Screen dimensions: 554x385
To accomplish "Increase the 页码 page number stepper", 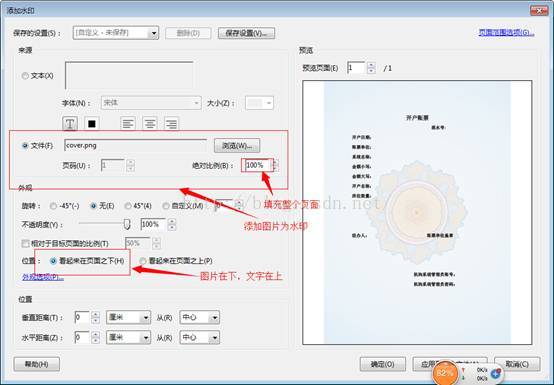I will [x=130, y=162].
